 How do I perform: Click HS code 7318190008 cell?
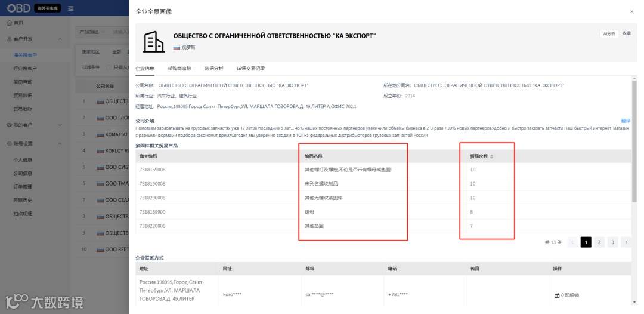click(153, 184)
